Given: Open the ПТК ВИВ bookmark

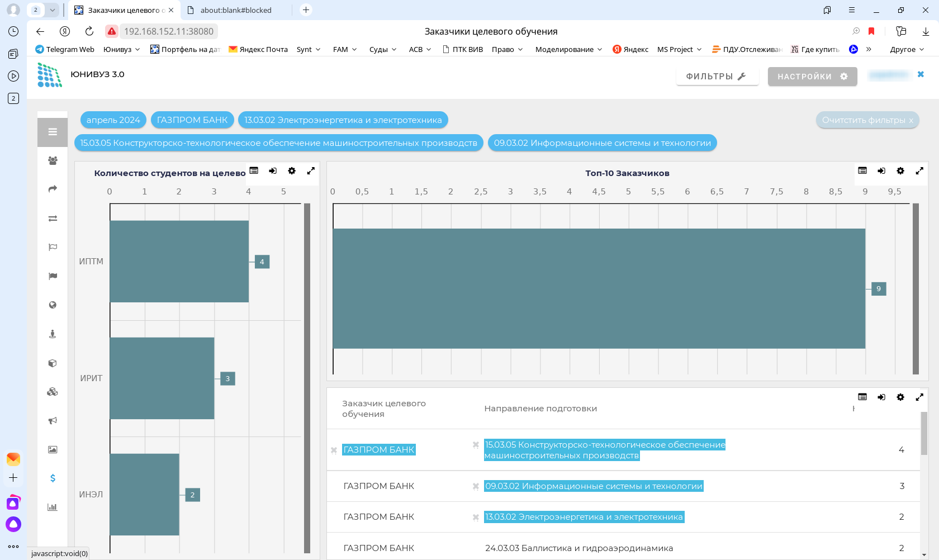Looking at the screenshot, I should 463,49.
